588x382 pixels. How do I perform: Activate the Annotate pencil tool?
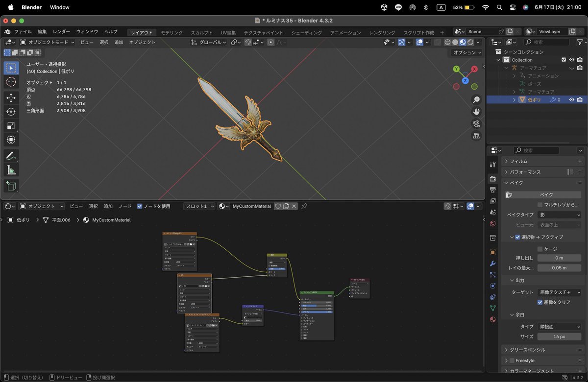11,156
